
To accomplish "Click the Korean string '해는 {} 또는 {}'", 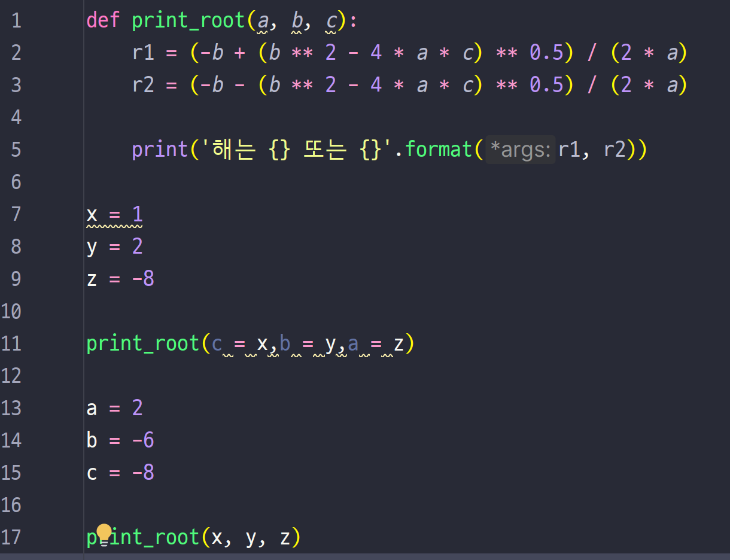I will click(298, 150).
